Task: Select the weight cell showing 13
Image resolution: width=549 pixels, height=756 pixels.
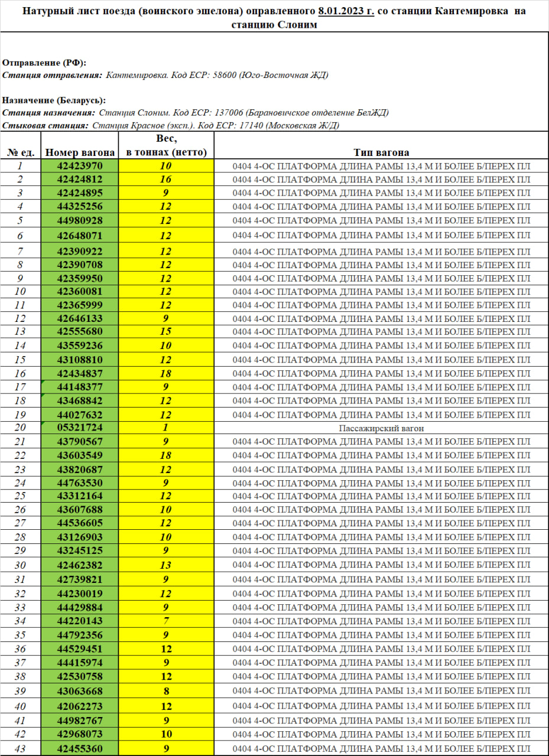Action: point(166,565)
